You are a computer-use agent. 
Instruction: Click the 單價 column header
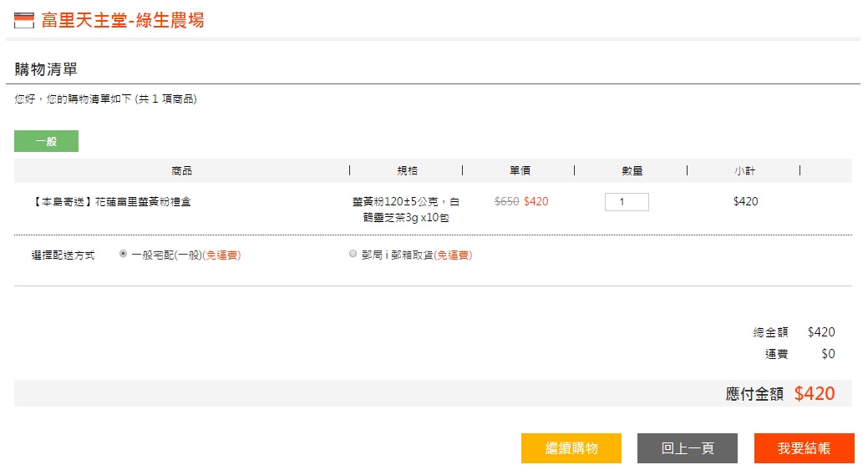(x=520, y=171)
